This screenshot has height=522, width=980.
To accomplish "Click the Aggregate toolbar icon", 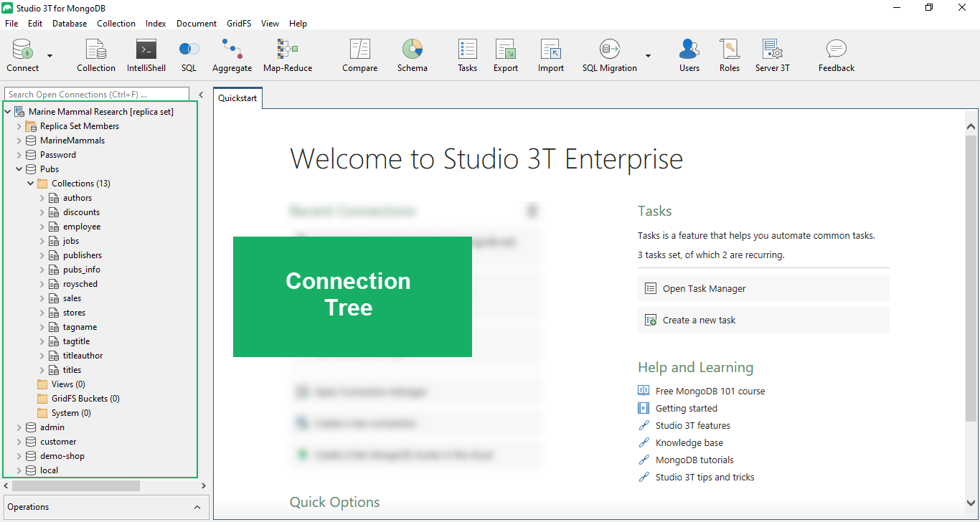I will [232, 55].
